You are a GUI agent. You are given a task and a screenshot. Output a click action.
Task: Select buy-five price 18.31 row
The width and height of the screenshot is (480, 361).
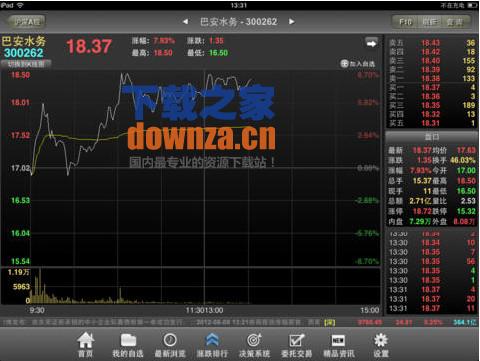pos(432,123)
